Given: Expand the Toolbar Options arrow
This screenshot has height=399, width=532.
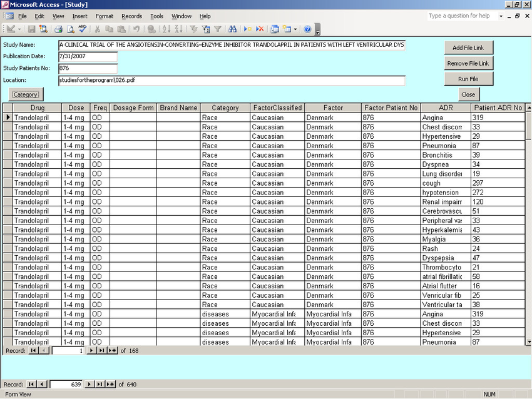Looking at the screenshot, I should click(x=317, y=29).
